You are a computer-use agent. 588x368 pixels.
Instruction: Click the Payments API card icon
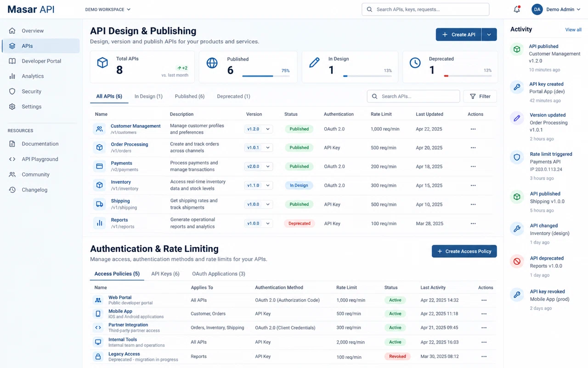click(x=99, y=166)
